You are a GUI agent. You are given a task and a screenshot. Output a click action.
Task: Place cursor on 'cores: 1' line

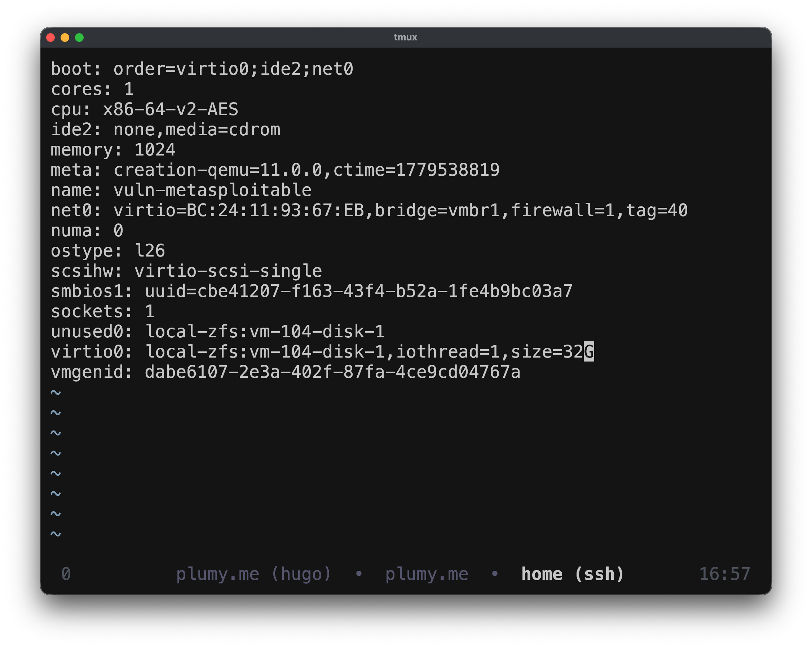92,89
